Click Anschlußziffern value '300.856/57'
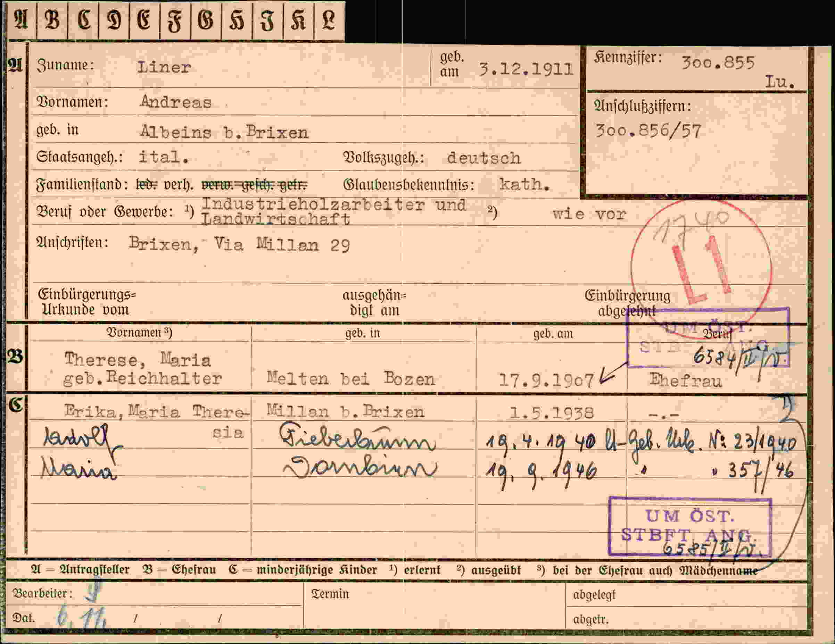 point(648,131)
